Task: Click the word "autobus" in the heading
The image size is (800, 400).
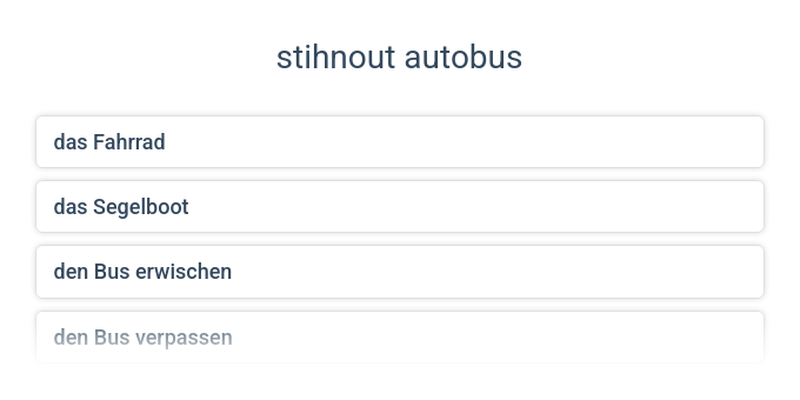Action: coord(463,58)
